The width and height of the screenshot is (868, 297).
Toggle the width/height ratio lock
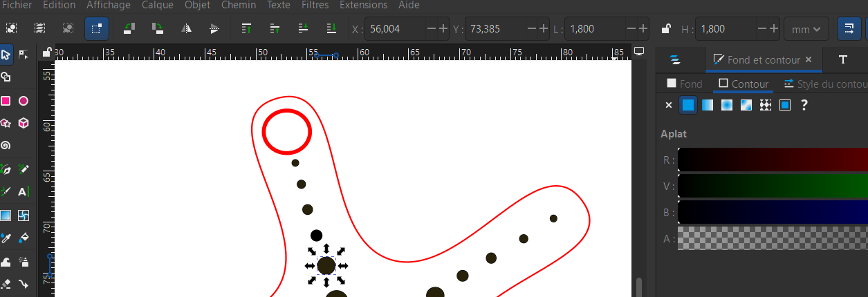[665, 29]
